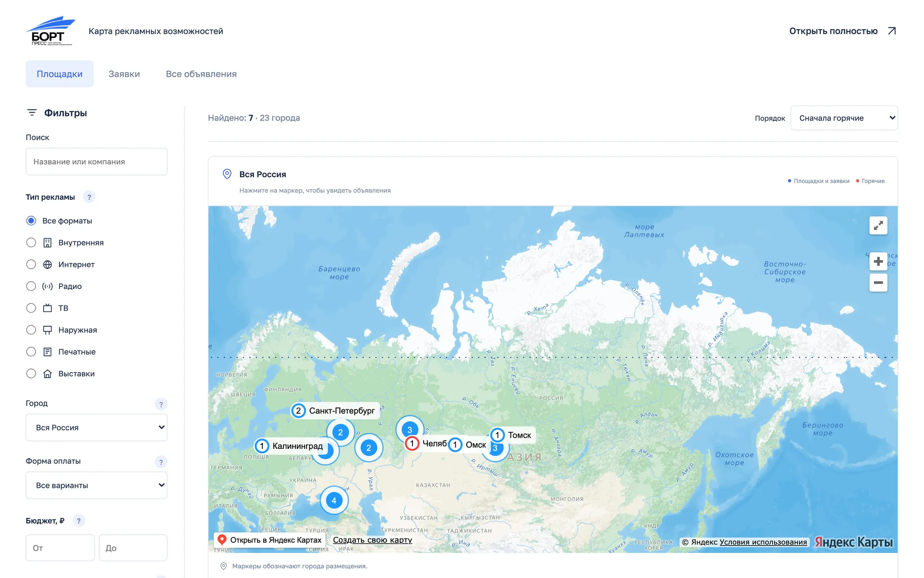Select the ТВ ad type

coord(31,308)
